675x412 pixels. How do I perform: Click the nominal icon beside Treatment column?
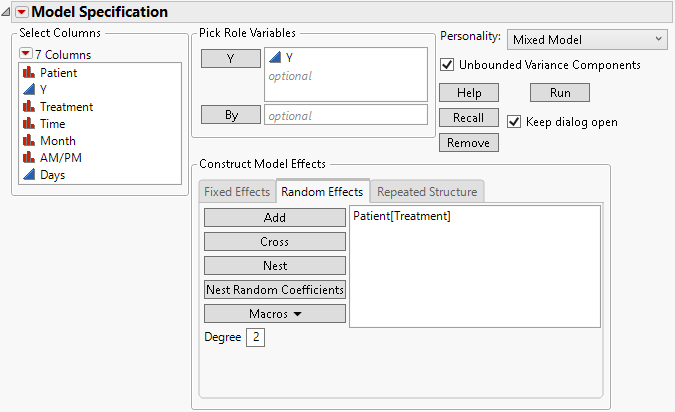click(28, 107)
